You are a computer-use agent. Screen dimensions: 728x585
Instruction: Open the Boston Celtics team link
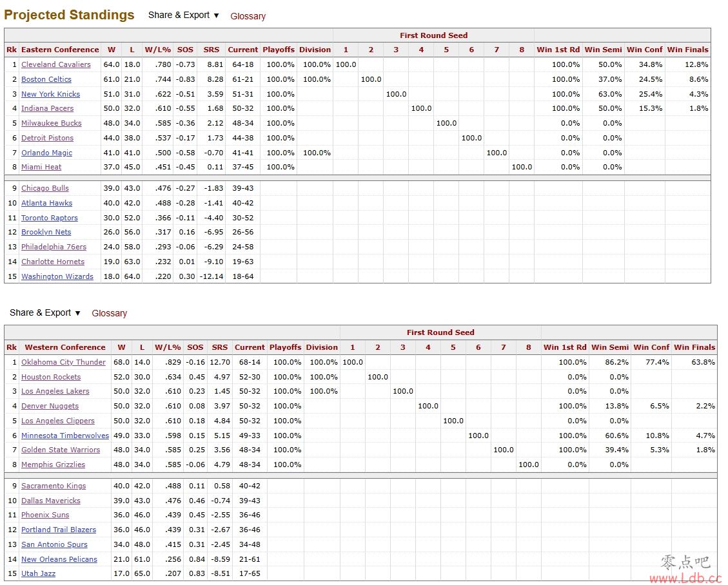tap(46, 79)
